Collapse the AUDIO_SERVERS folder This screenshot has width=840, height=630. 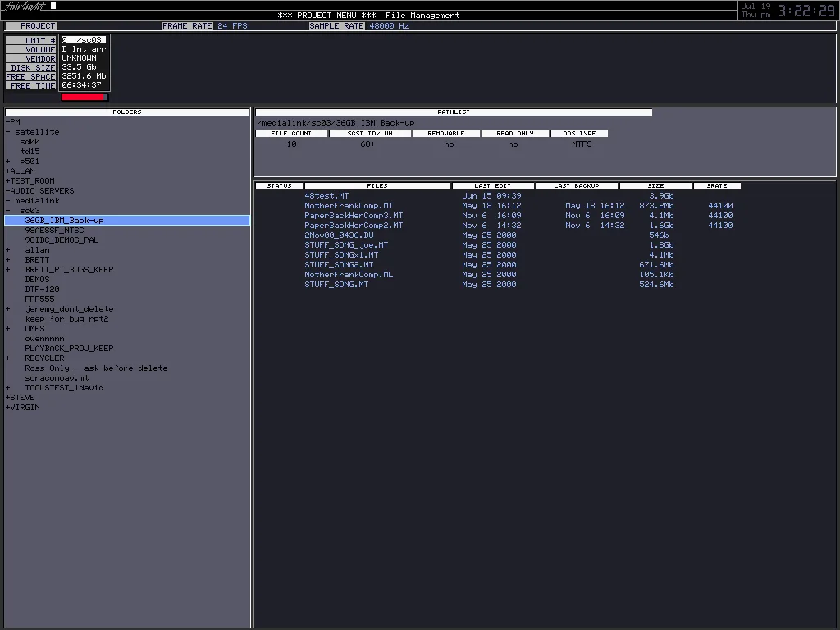8,190
